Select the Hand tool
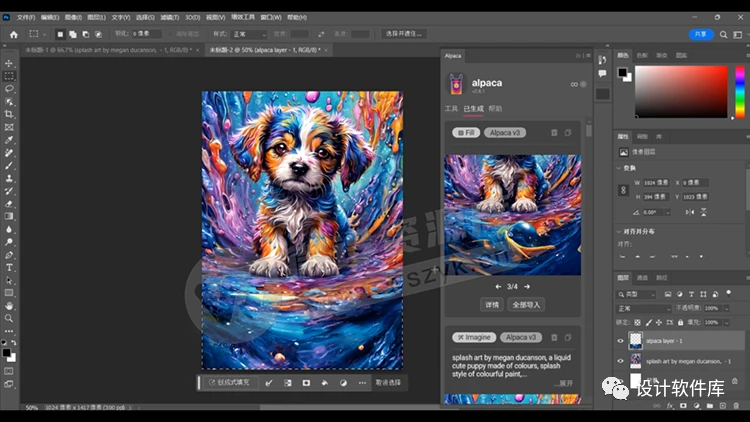The width and height of the screenshot is (750, 422). (x=9, y=306)
